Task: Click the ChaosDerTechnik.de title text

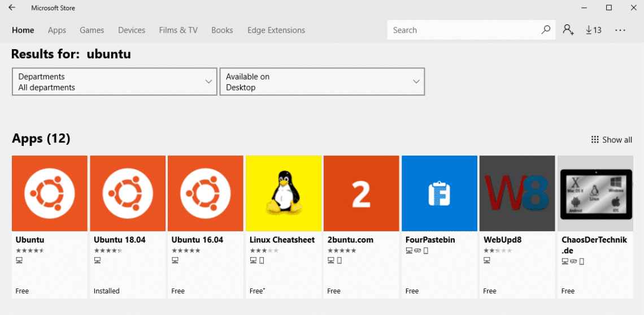Action: pos(594,245)
